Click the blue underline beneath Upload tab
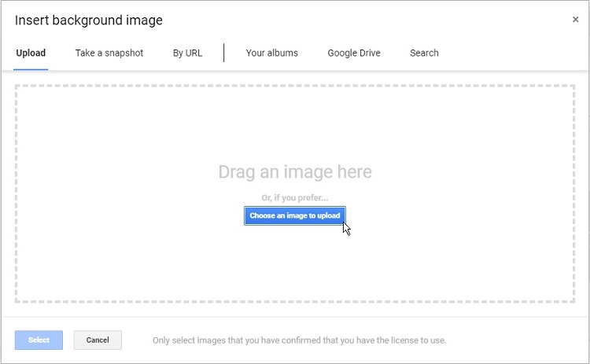 (31, 69)
